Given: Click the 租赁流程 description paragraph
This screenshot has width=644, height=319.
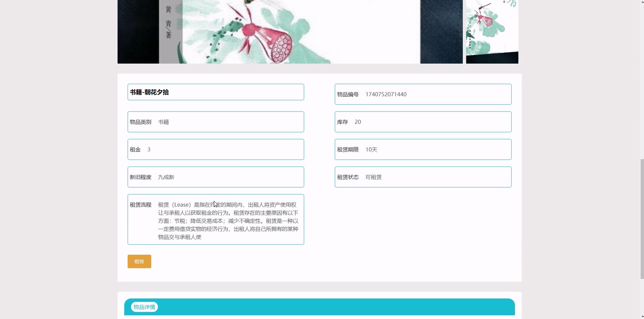Looking at the screenshot, I should [x=228, y=221].
